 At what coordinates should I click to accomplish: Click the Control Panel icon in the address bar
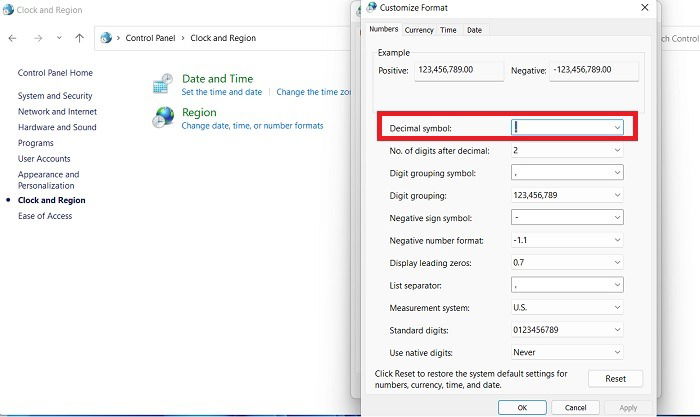(106, 38)
